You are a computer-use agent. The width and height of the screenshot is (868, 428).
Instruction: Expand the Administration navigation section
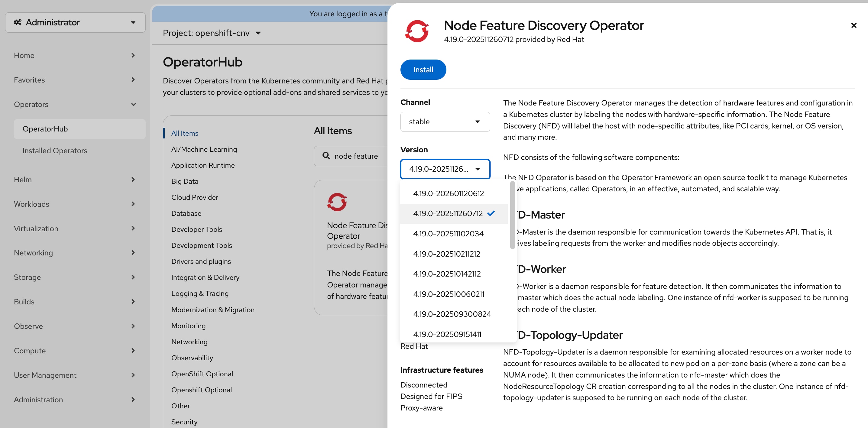pos(75,400)
